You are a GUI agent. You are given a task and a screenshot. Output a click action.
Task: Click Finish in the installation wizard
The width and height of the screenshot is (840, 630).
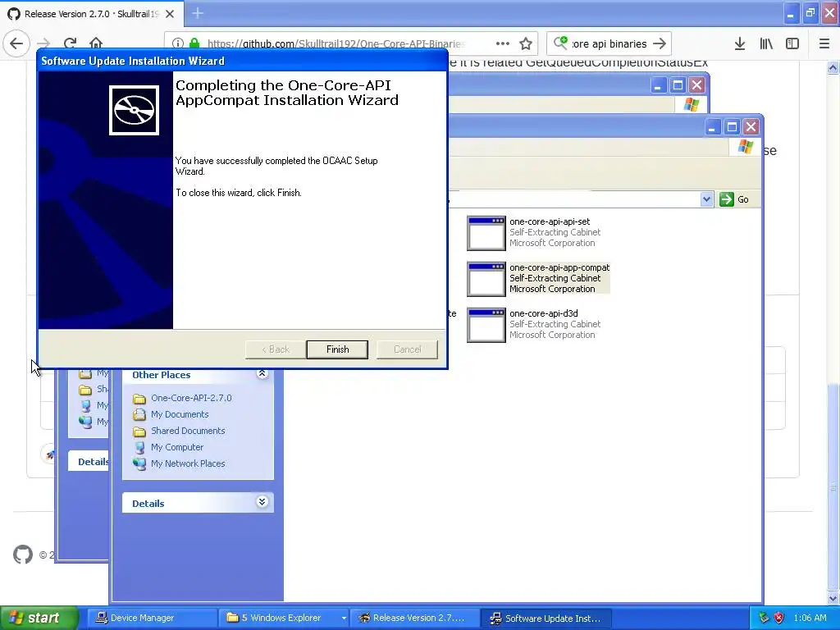click(337, 349)
